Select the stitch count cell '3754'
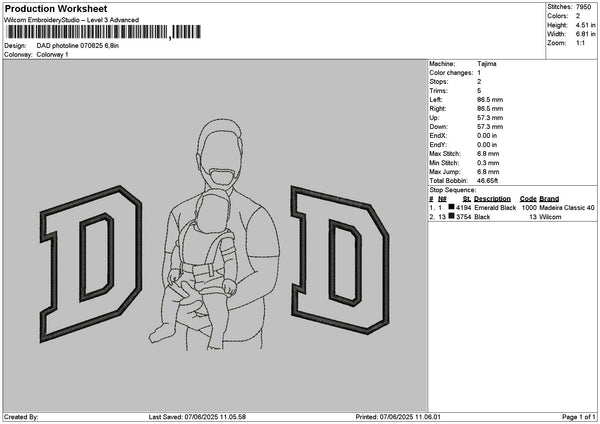600x424 pixels. 464,217
